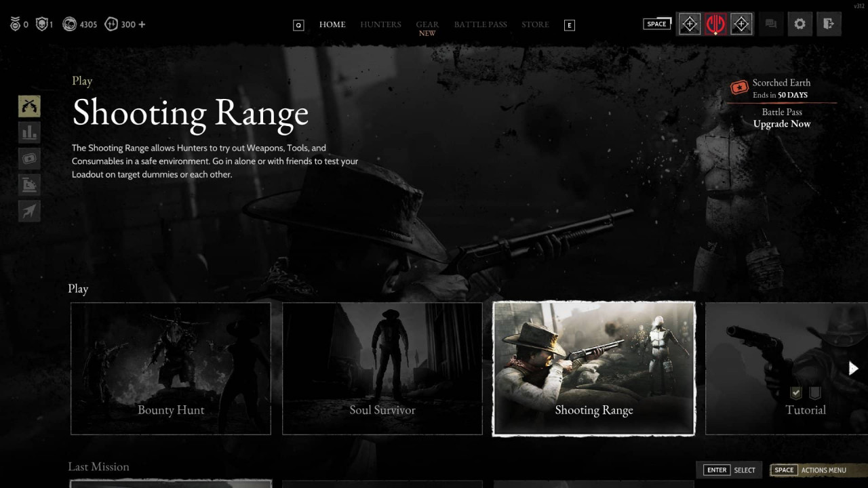Open the chat bubbles icon
The width and height of the screenshot is (868, 488).
(770, 24)
